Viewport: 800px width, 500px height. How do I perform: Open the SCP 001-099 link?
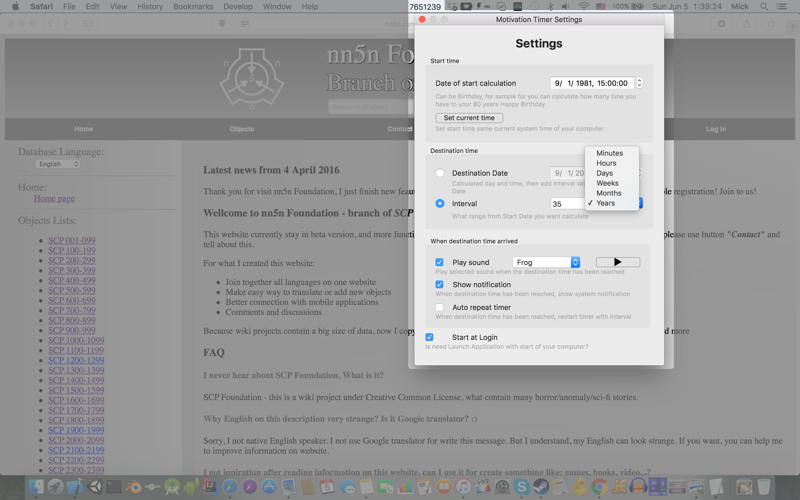pyautogui.click(x=72, y=240)
